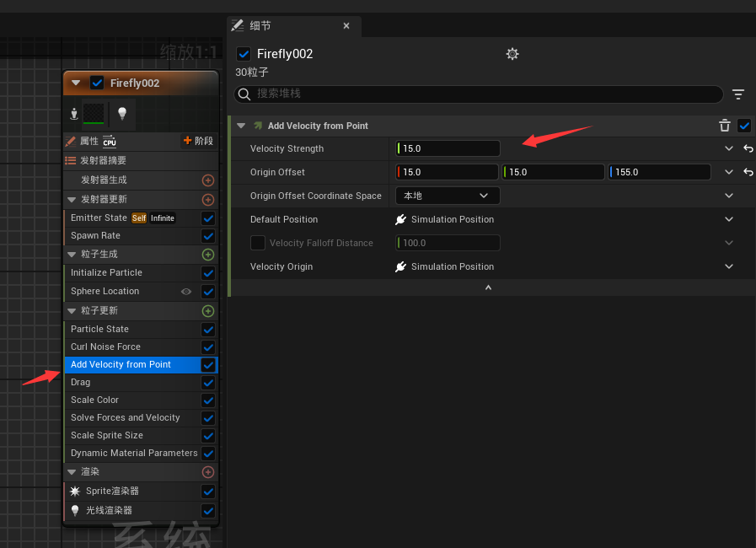Click the plug icon beside Velocity Origin
This screenshot has height=548, width=756.
point(400,266)
